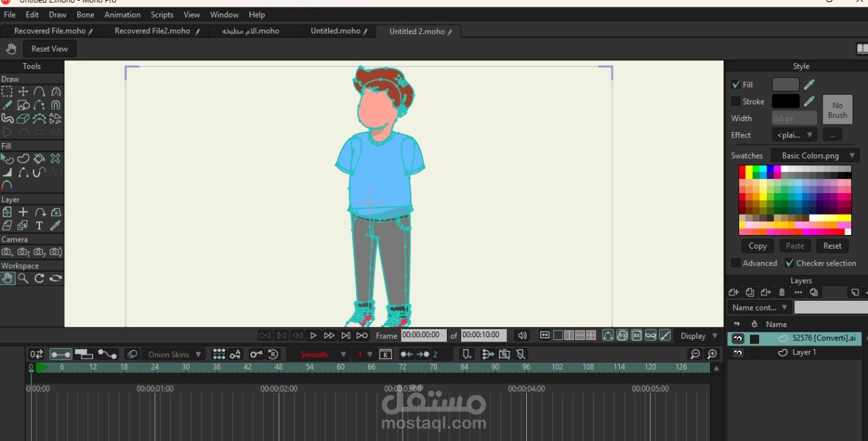Click the black Stroke color swatch

point(785,102)
